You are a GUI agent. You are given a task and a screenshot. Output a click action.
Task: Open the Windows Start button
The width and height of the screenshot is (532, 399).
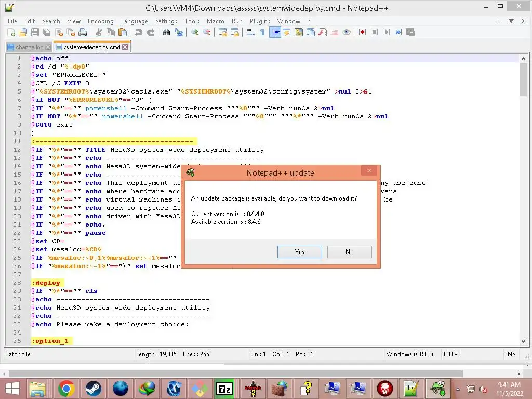tap(12, 389)
